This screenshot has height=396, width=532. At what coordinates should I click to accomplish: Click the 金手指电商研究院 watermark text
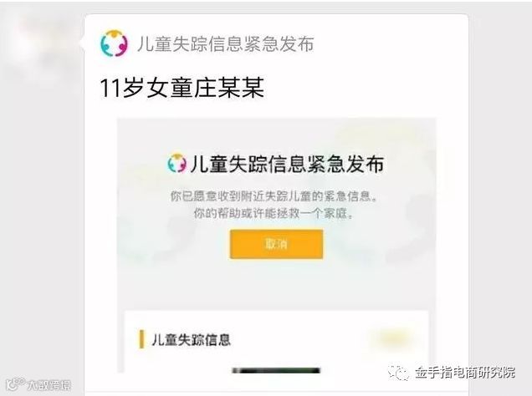[x=465, y=373]
